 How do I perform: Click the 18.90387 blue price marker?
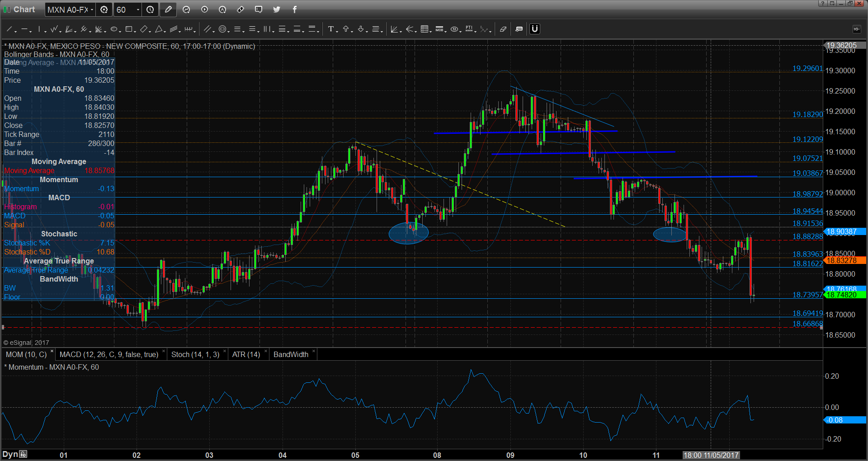(844, 232)
